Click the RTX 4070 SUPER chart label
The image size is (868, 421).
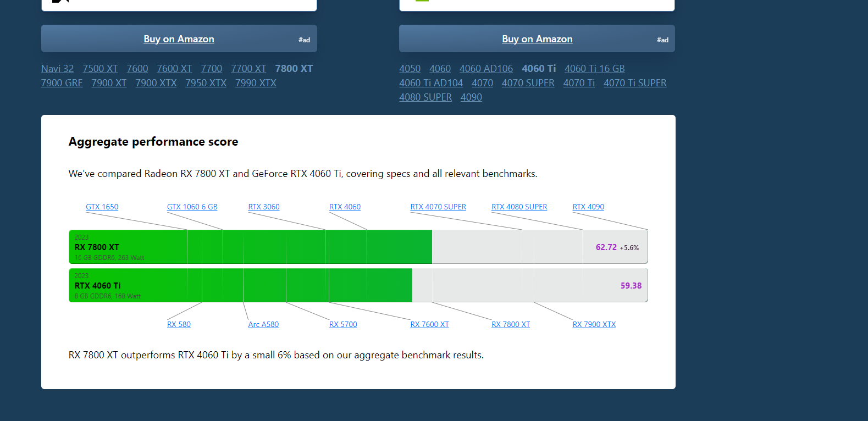(438, 207)
